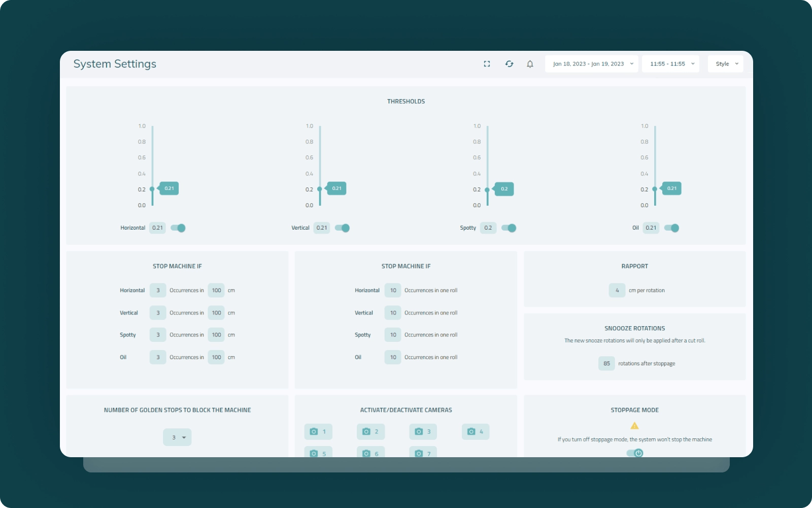
Task: Click Oil per-roll occurrences field showing 10
Action: tap(393, 357)
